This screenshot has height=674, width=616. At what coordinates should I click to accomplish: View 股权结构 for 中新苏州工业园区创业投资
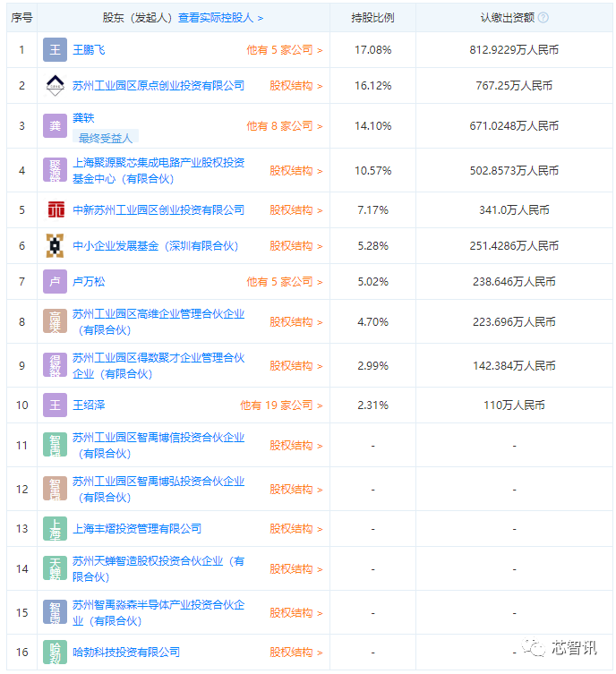click(x=296, y=209)
